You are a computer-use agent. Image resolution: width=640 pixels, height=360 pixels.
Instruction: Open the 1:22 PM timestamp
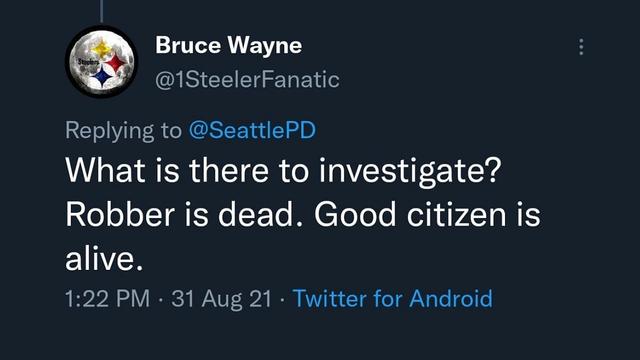pos(108,298)
